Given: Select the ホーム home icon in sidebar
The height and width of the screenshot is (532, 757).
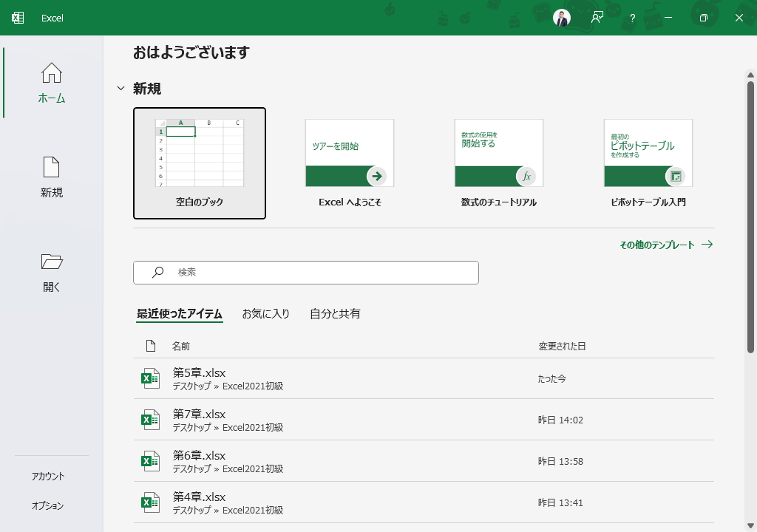Looking at the screenshot, I should (x=52, y=73).
